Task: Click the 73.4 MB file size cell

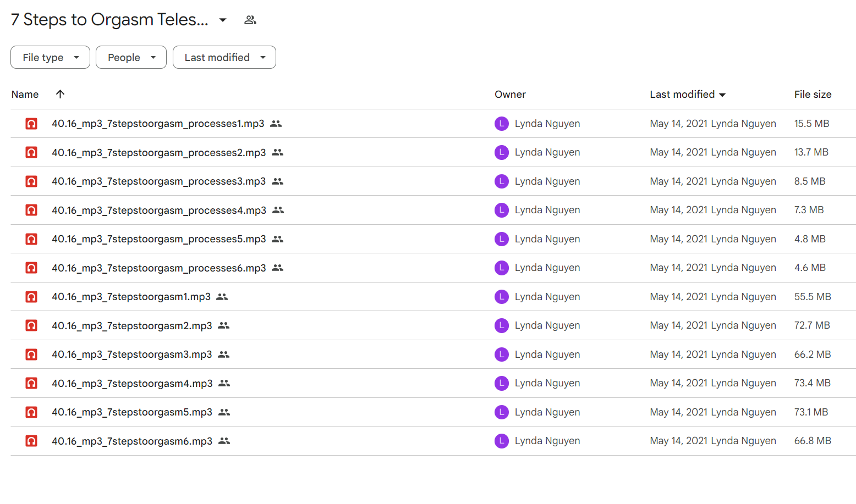Action: tap(813, 383)
